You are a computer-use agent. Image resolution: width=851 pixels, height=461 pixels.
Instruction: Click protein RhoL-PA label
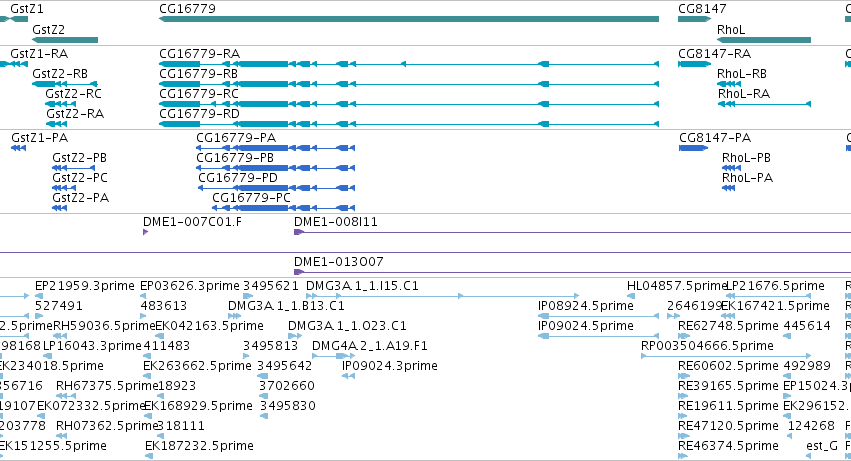click(747, 178)
